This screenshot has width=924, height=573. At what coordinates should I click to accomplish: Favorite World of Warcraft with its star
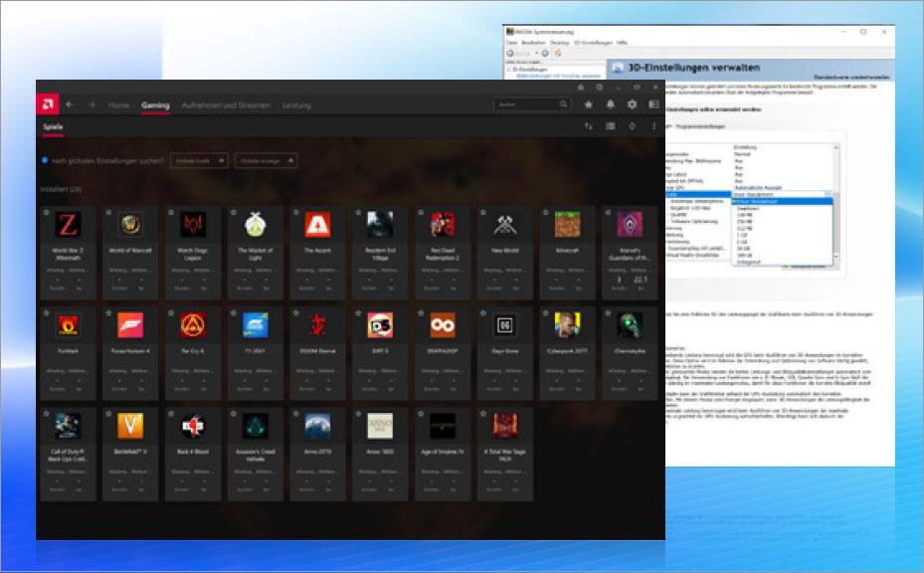coord(108,212)
